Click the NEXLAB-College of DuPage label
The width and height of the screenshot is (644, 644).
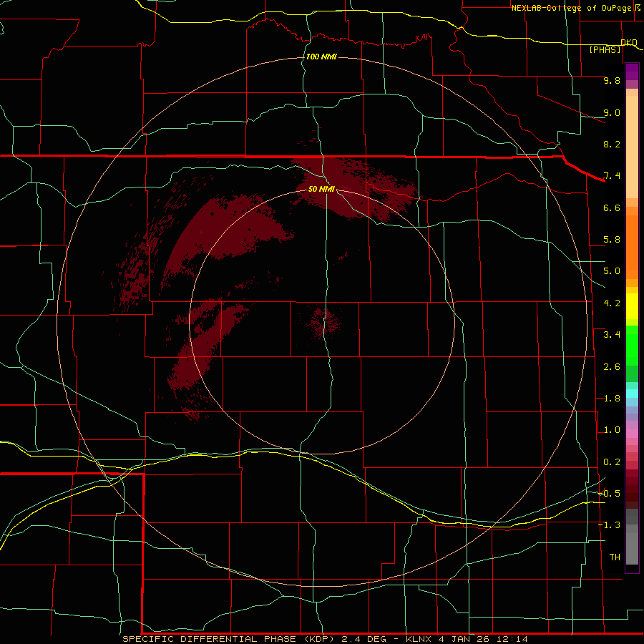[572, 8]
